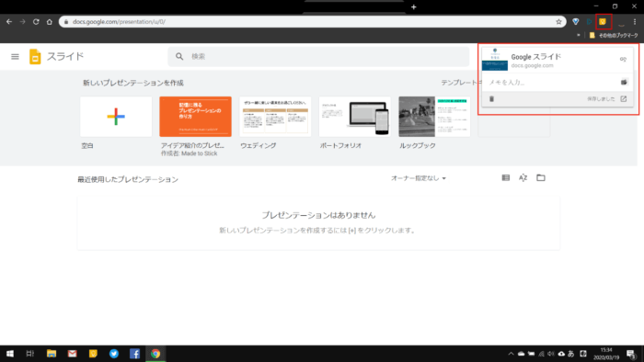Bookmark this page with the star icon
This screenshot has height=362, width=644.
pos(558,22)
